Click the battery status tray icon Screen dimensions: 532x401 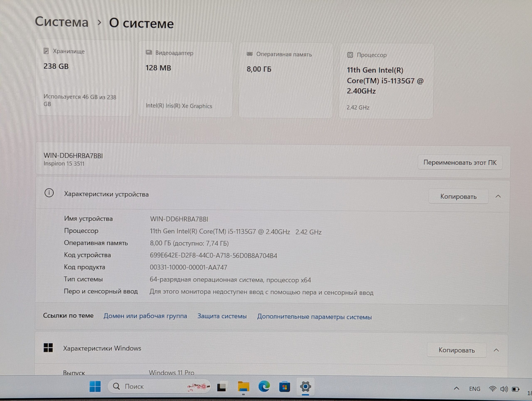click(515, 389)
